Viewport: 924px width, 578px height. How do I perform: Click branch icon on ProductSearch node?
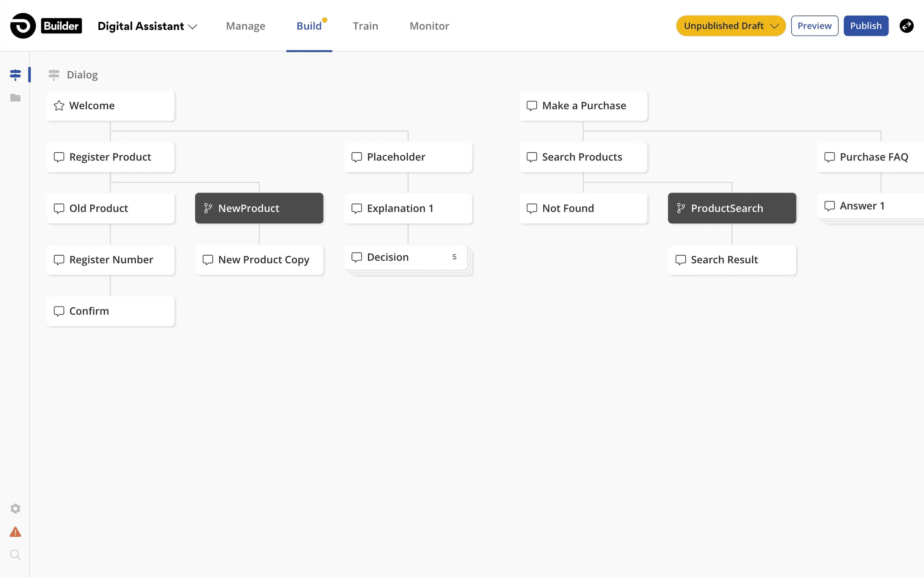pyautogui.click(x=681, y=208)
